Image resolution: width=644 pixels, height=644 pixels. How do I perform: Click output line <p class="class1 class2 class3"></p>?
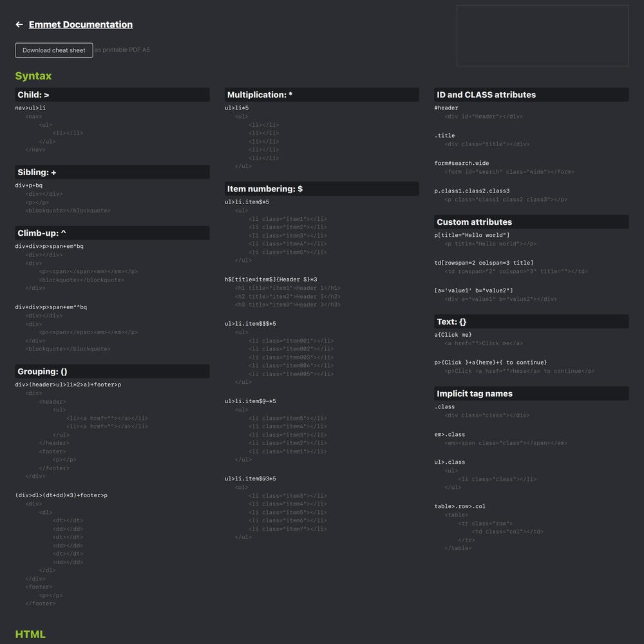point(506,200)
